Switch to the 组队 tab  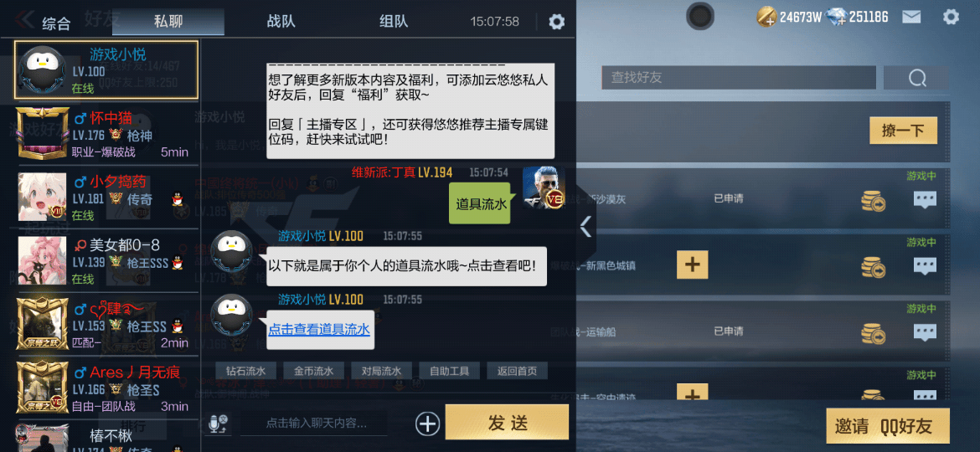[393, 21]
